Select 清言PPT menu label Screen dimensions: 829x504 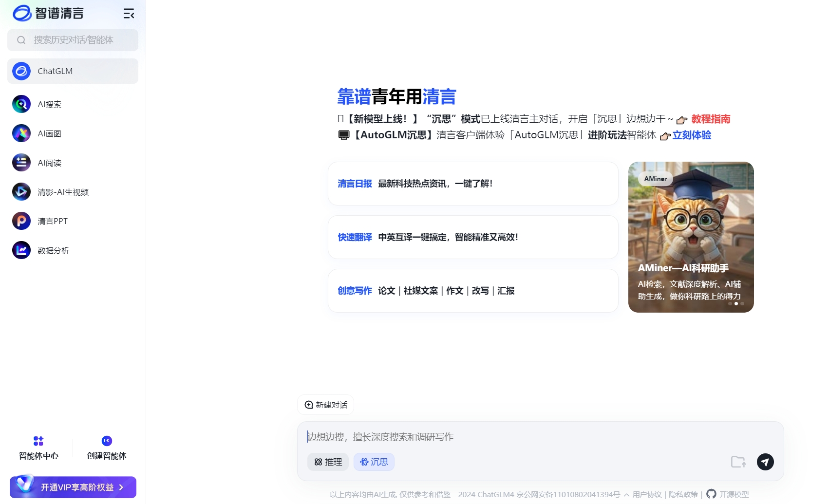pyautogui.click(x=53, y=221)
